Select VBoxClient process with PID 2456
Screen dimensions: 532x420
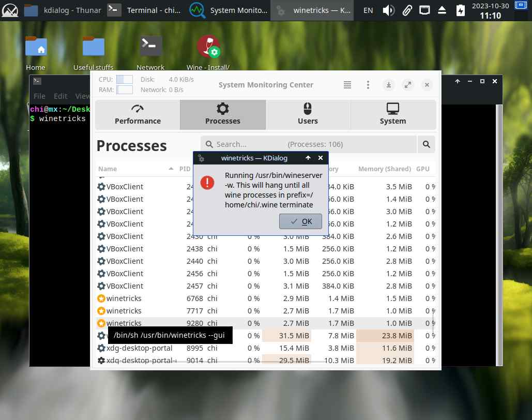tap(265, 273)
